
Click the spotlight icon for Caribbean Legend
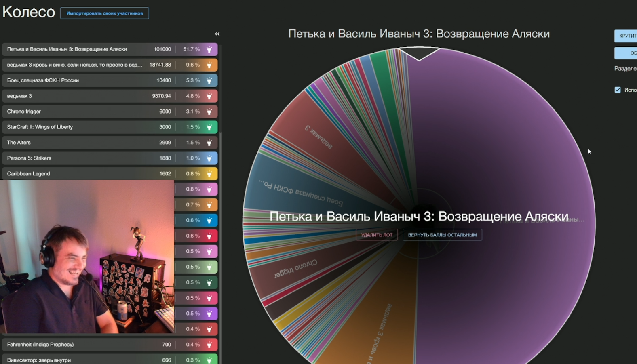pyautogui.click(x=209, y=174)
